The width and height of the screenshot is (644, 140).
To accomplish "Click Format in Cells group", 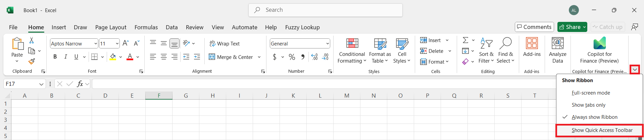I will [434, 62].
